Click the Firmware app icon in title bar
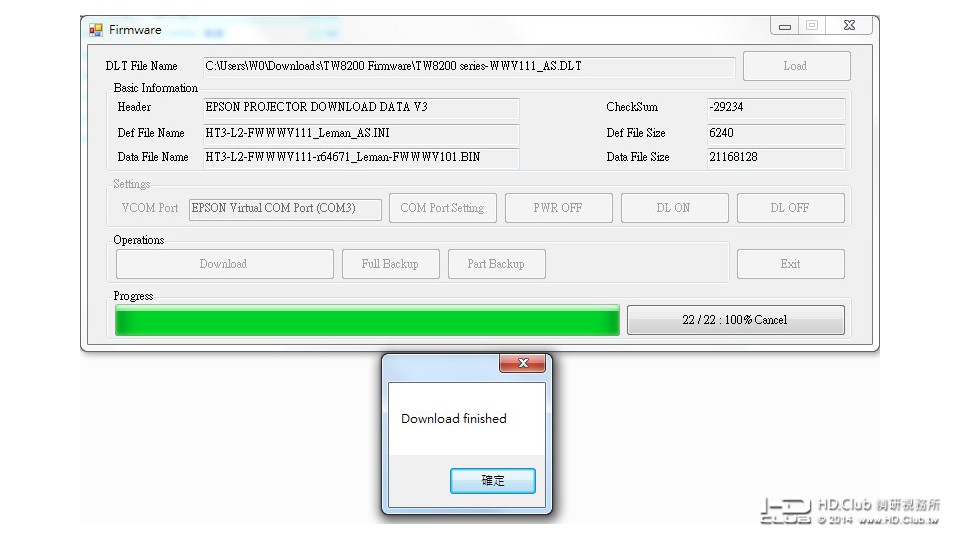Screen dimensions: 960x540 (x=96, y=29)
